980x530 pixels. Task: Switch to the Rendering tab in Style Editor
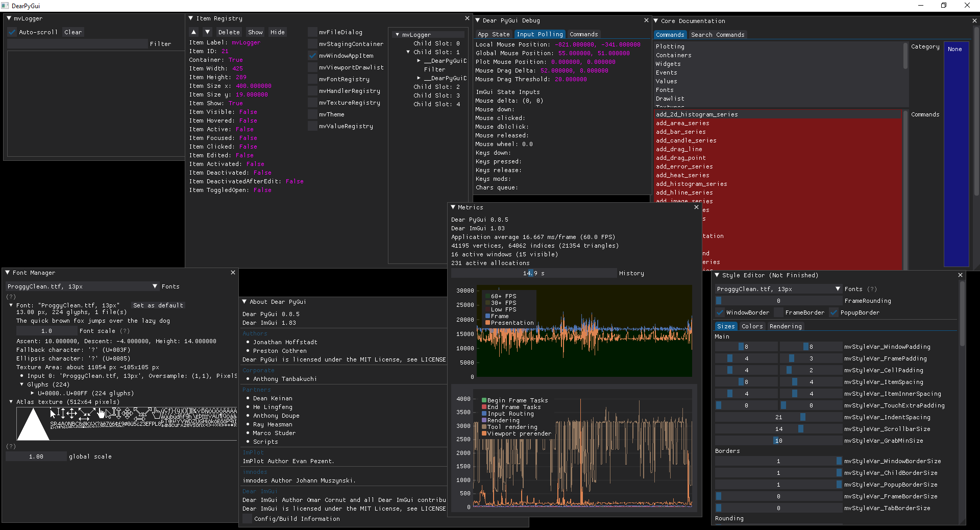click(786, 326)
